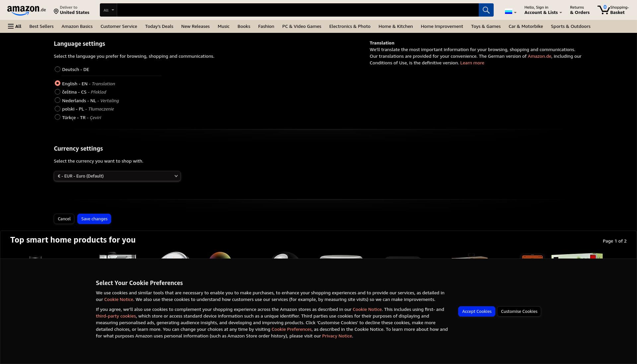Screen dimensions: 637x364
Task: Click in the search input field
Action: click(x=298, y=10)
